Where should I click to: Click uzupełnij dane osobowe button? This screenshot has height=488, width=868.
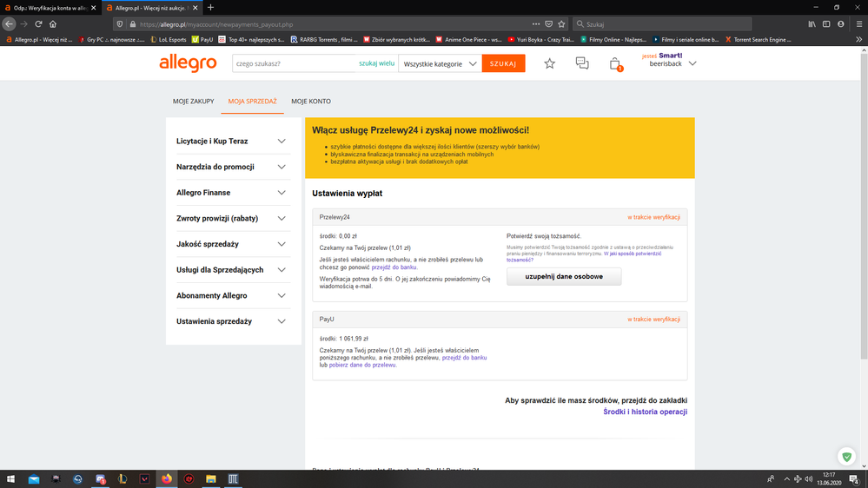tap(564, 277)
